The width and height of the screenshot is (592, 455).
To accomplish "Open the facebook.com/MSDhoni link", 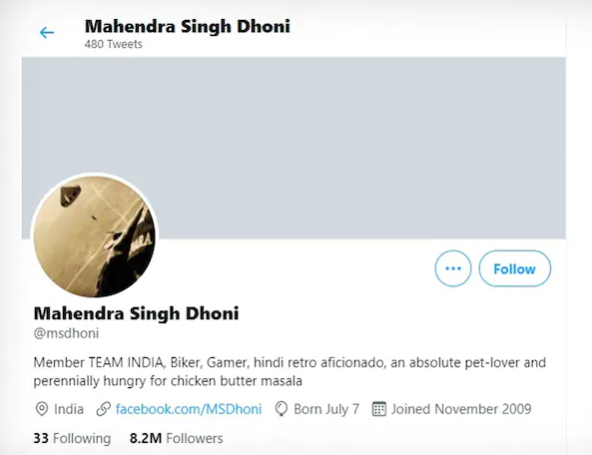I will (x=188, y=409).
